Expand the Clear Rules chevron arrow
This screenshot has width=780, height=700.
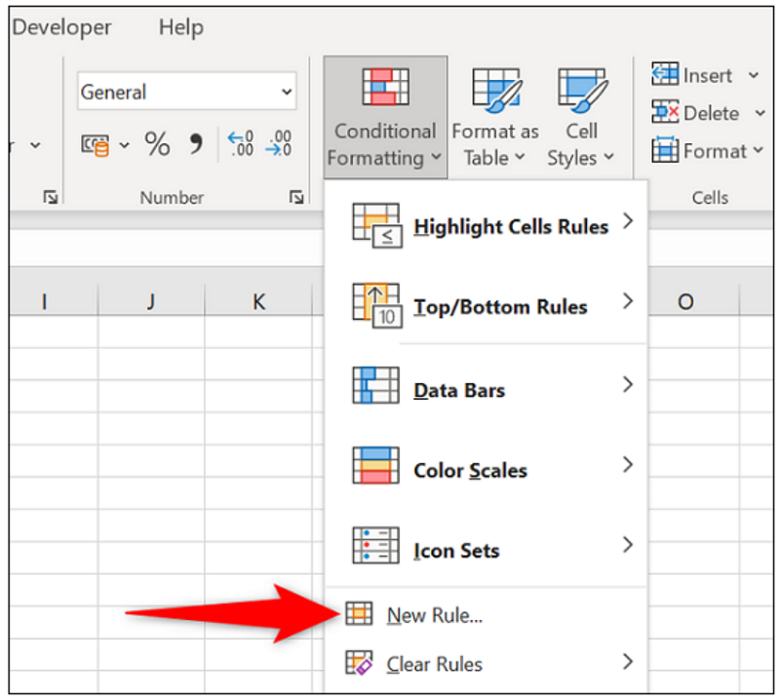pos(628,661)
